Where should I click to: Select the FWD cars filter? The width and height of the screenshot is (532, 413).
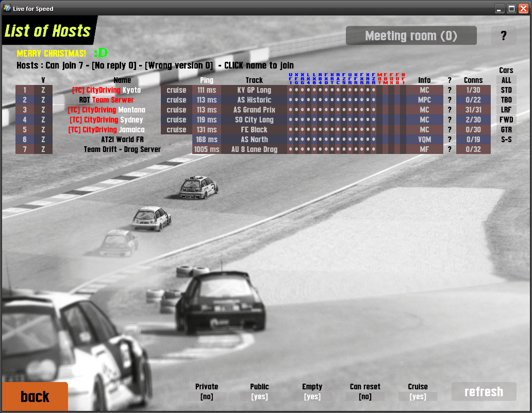(x=506, y=119)
